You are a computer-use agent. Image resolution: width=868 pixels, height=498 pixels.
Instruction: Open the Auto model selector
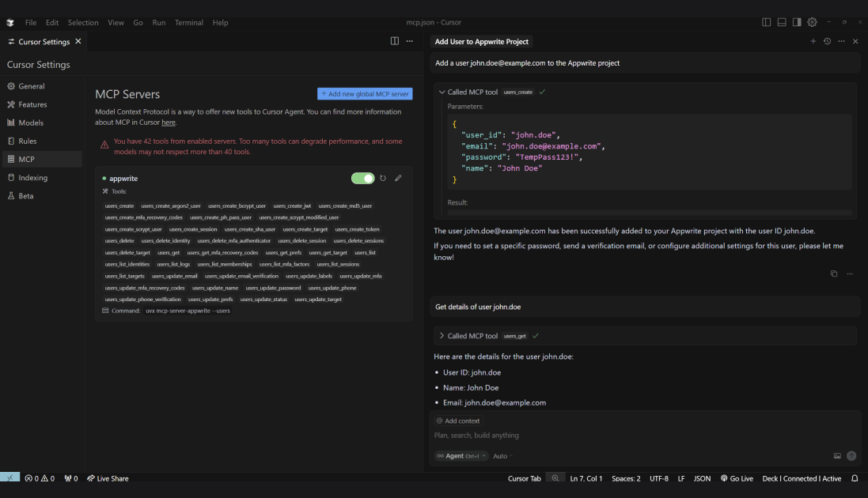502,456
